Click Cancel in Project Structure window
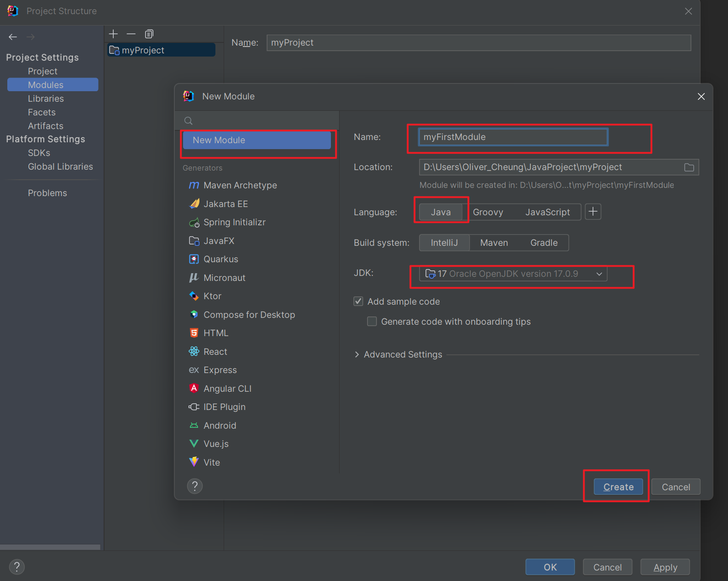This screenshot has height=581, width=728. point(608,567)
